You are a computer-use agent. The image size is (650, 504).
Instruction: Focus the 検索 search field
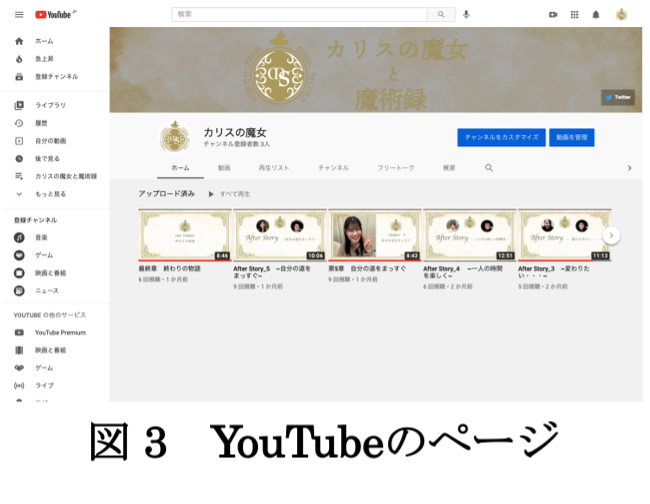point(300,15)
